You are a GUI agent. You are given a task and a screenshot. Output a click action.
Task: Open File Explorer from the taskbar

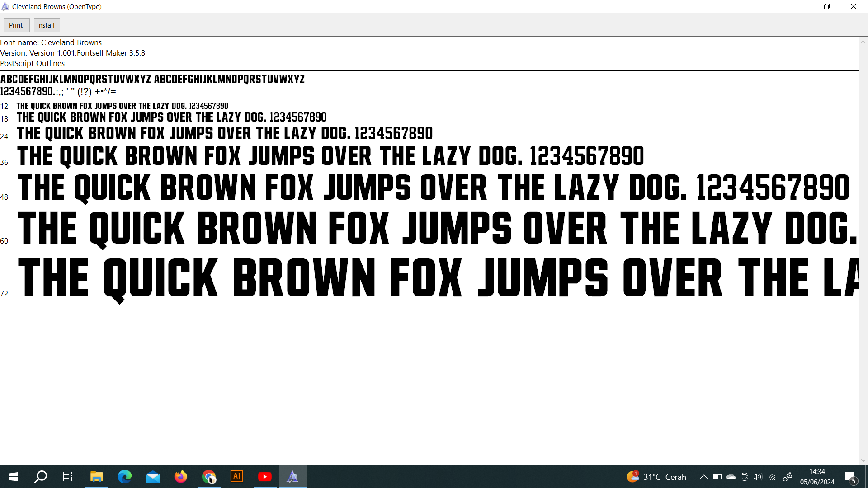click(96, 477)
